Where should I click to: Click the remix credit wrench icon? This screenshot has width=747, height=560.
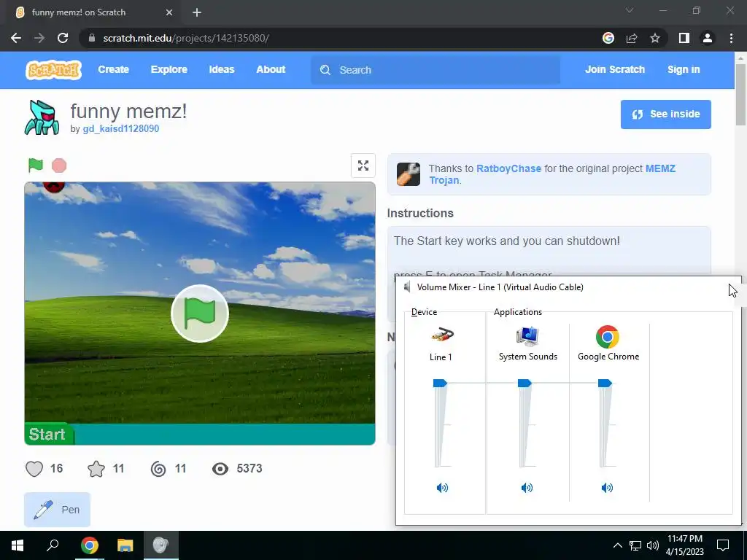pyautogui.click(x=409, y=174)
